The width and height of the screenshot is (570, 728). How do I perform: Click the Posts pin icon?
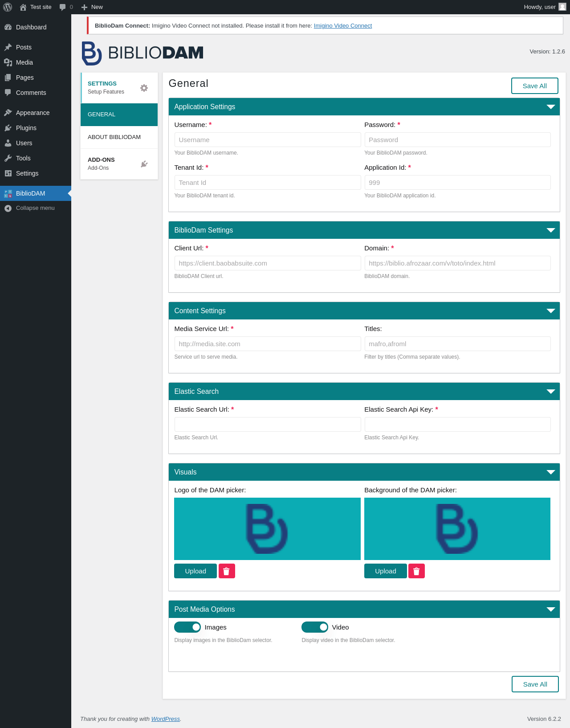point(8,47)
